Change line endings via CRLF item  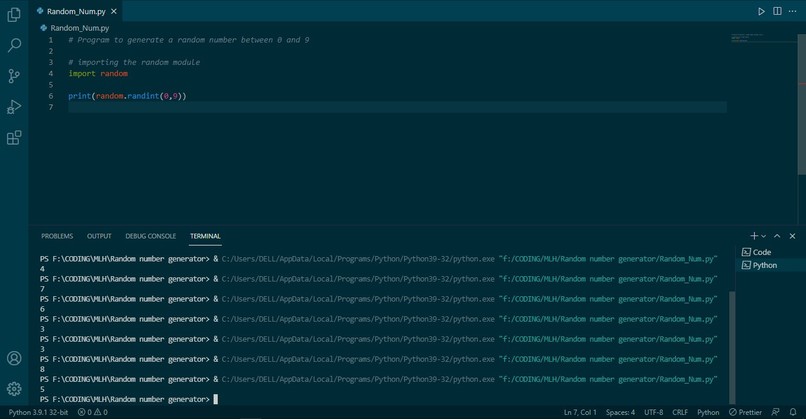pos(680,412)
